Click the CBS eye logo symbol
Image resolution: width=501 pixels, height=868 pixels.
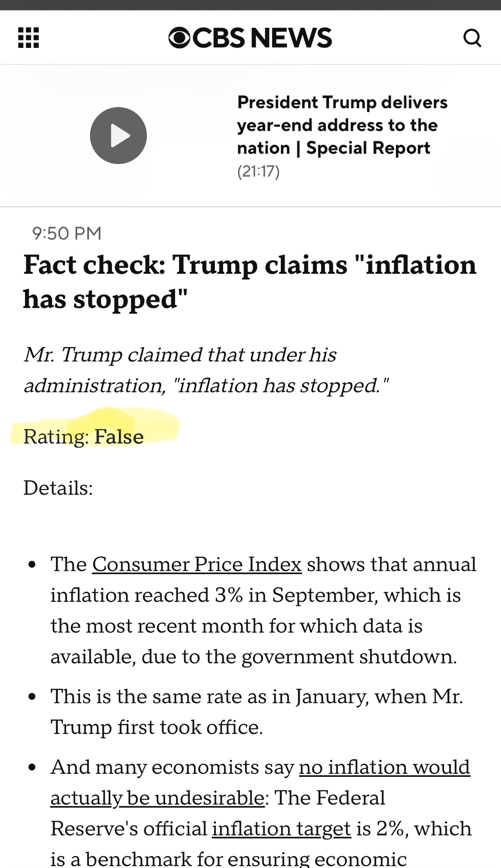tap(179, 38)
